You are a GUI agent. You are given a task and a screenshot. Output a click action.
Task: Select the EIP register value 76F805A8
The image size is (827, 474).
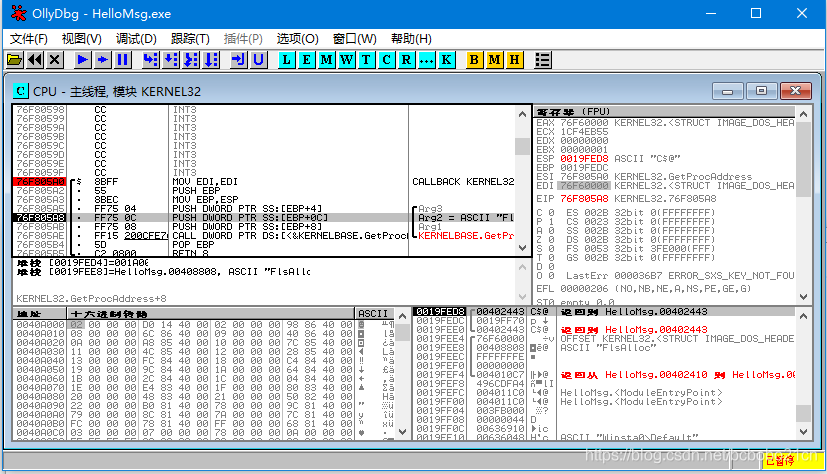[x=584, y=199]
